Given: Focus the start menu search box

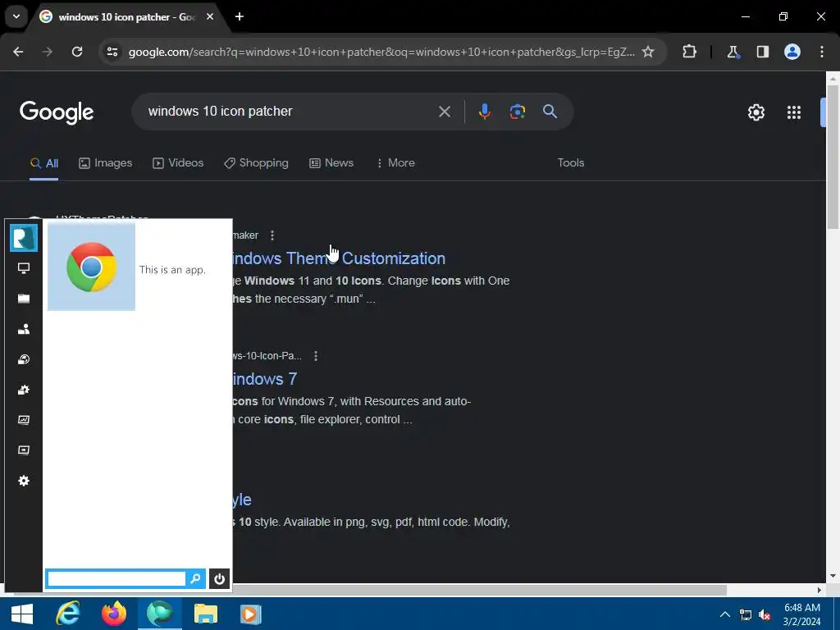Looking at the screenshot, I should click(x=116, y=578).
